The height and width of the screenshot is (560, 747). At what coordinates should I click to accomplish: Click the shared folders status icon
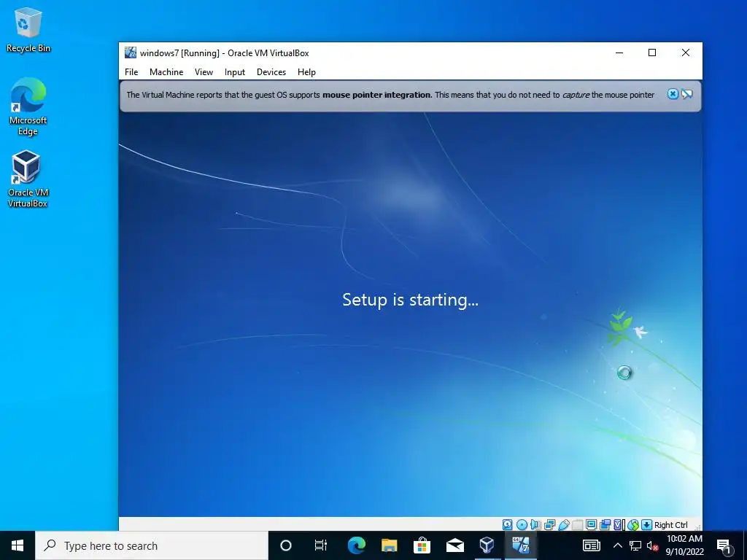578,525
